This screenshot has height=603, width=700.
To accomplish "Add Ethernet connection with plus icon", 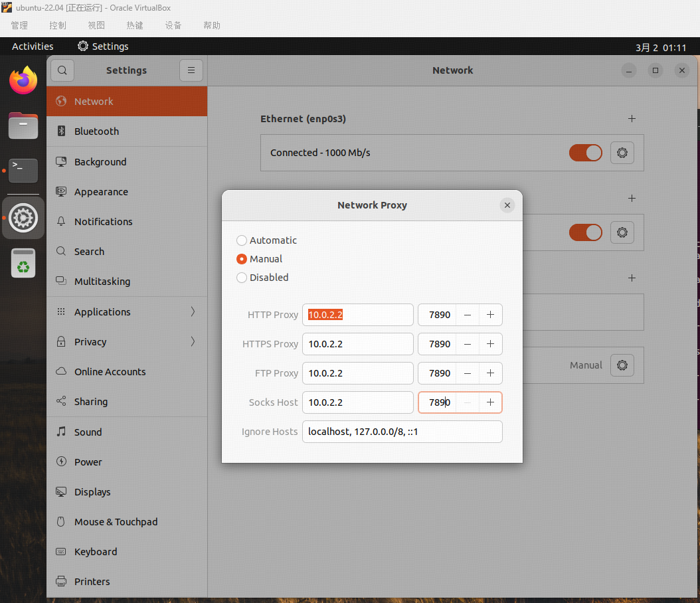I will pos(632,119).
